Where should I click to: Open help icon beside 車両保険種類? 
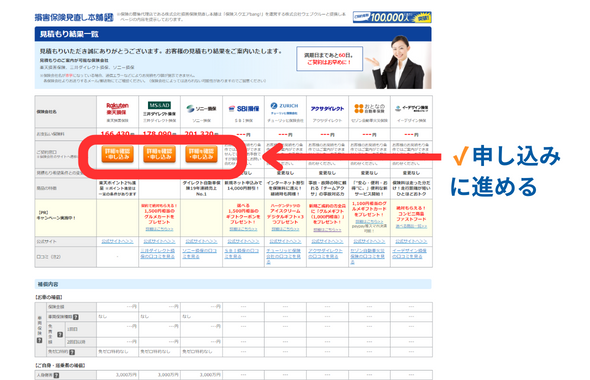pos(76,317)
